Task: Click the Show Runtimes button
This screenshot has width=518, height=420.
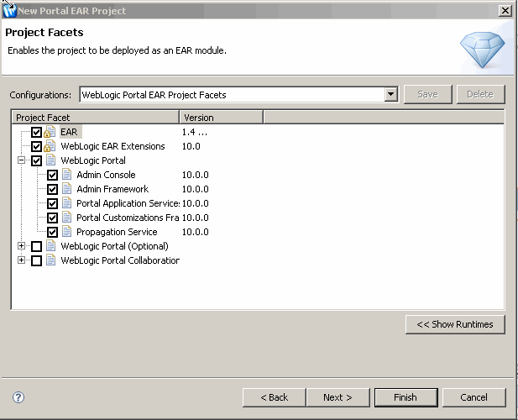Action: point(455,324)
